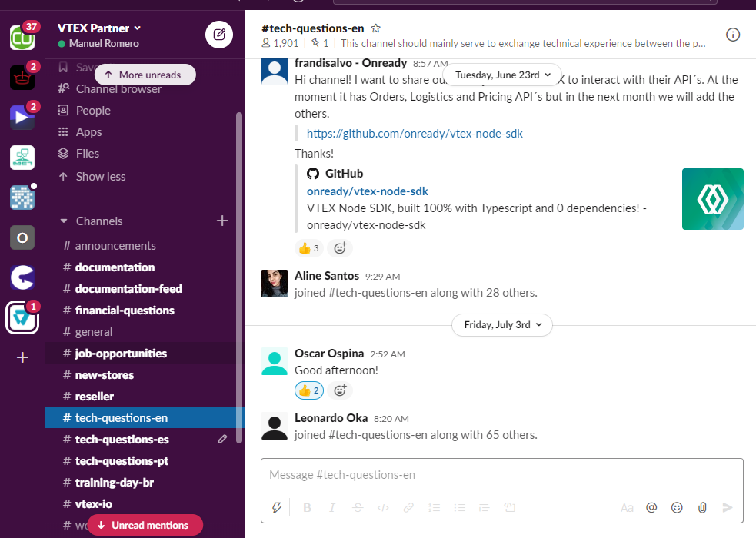View the 1,901 members list
The height and width of the screenshot is (538, 756).
coord(280,43)
